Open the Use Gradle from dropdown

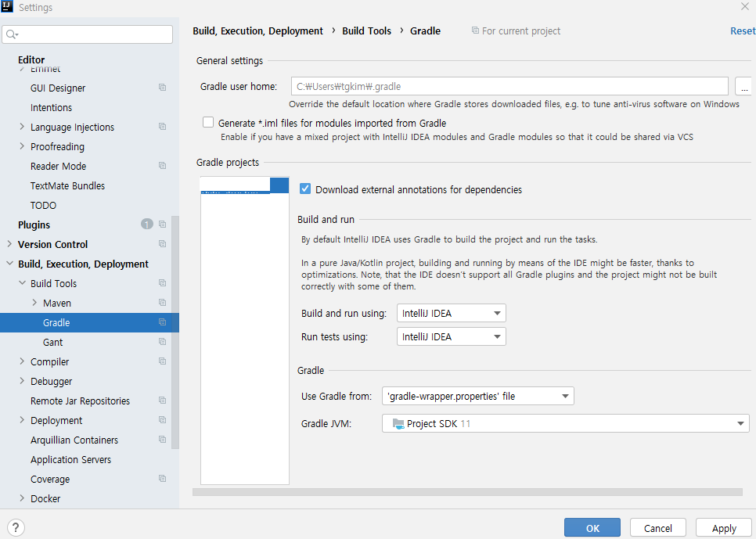(478, 396)
